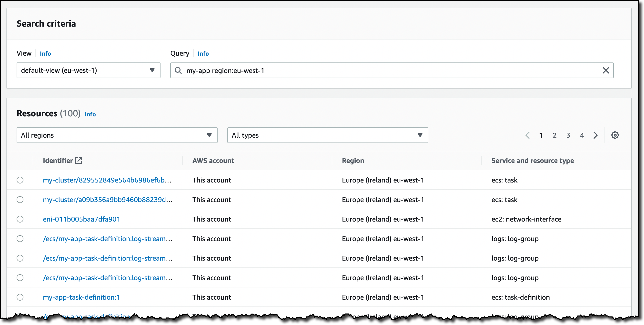Click the external link icon beside Identifier
Screen dimensions: 644x325
click(x=79, y=161)
